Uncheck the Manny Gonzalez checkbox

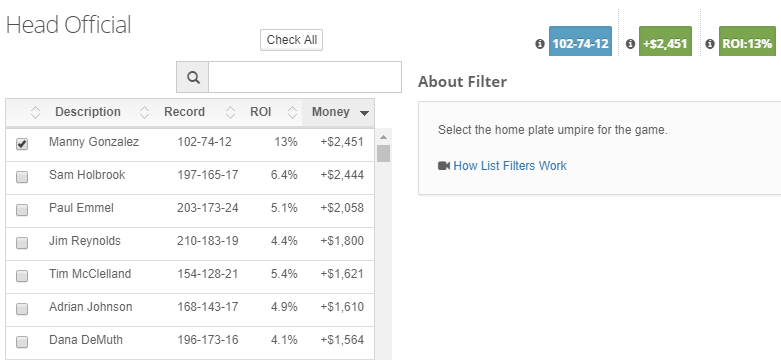coord(22,144)
